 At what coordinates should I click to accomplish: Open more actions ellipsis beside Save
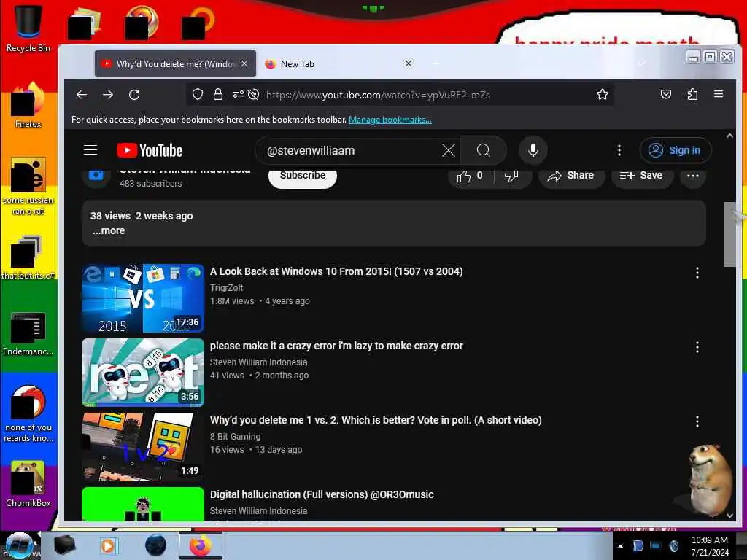(693, 176)
